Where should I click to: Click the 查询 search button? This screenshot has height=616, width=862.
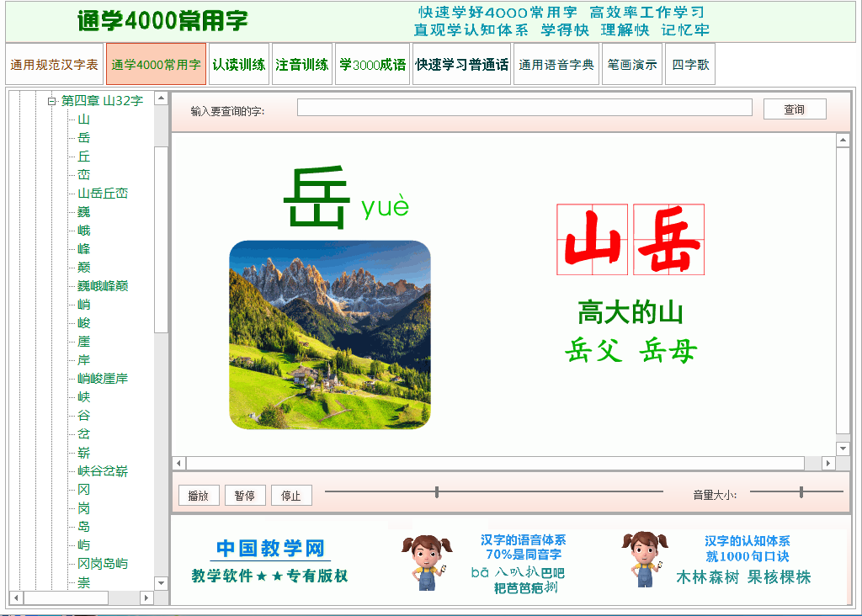pos(794,109)
